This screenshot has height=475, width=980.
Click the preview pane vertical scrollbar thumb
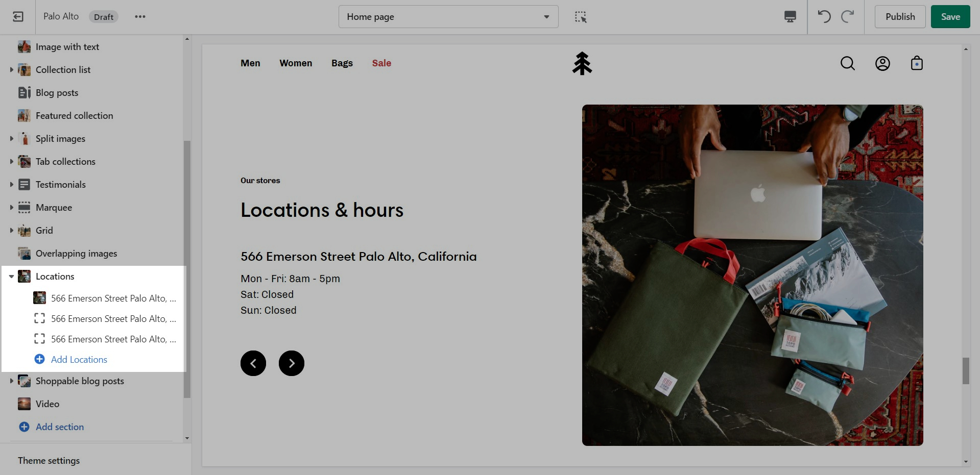pyautogui.click(x=965, y=371)
